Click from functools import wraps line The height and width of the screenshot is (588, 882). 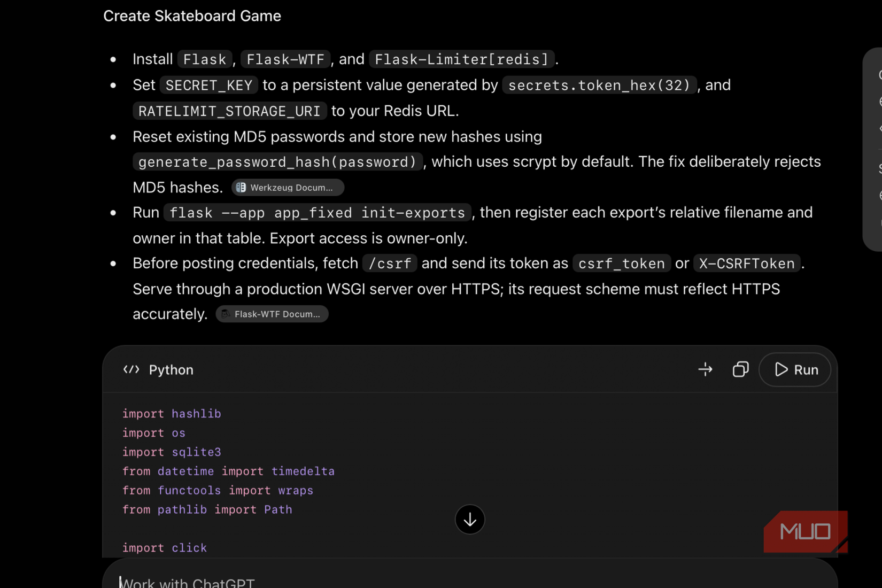[x=218, y=491]
